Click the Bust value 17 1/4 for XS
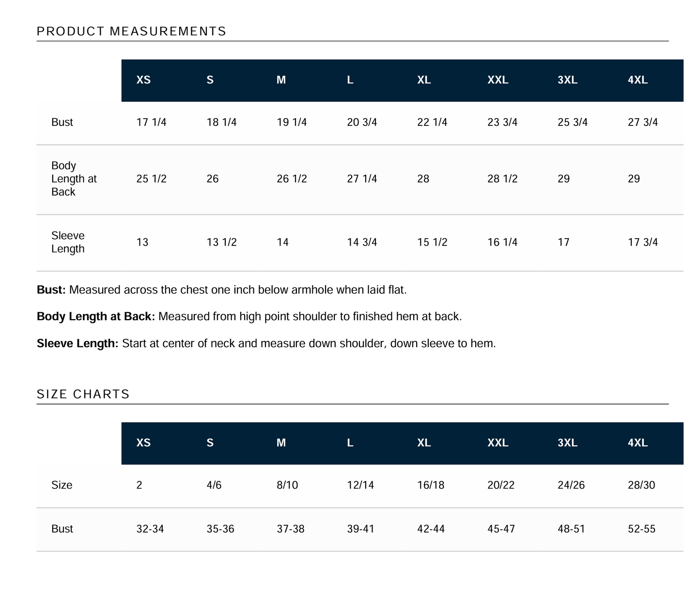 pos(151,122)
